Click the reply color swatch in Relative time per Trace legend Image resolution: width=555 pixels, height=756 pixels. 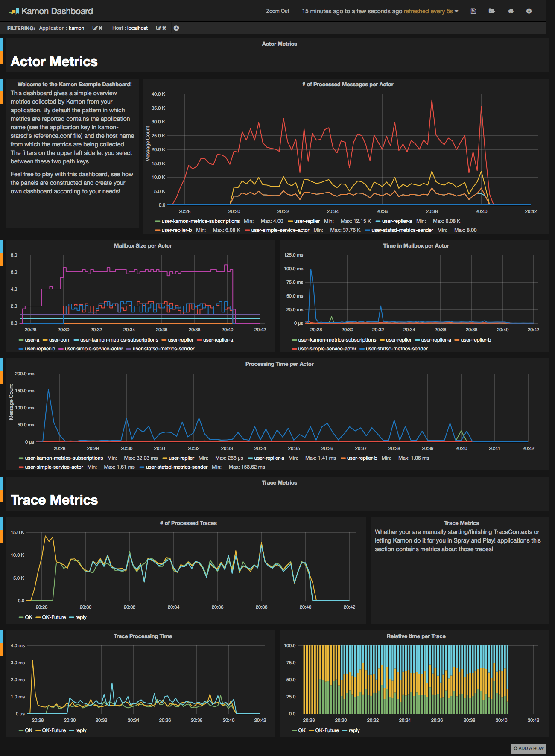(x=345, y=731)
